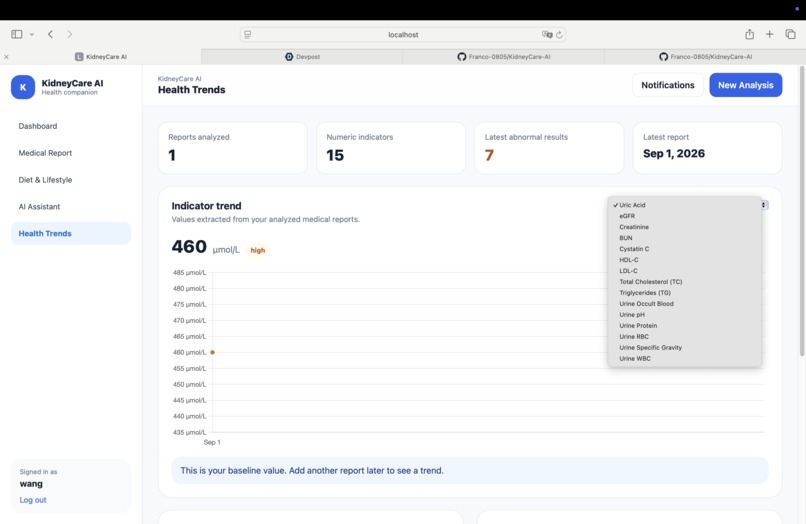The image size is (806, 524).
Task: Click the Numeric indicators card
Action: 391,148
